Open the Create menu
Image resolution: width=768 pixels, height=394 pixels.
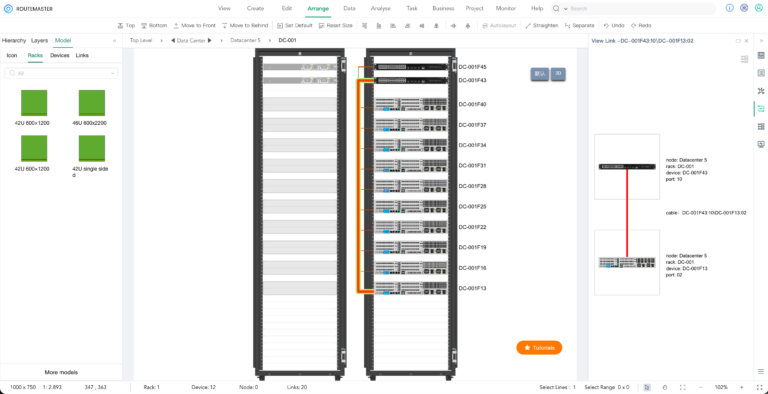coord(255,8)
